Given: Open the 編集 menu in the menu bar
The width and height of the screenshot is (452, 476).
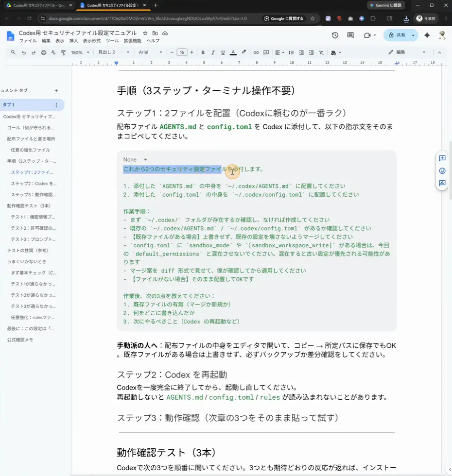Looking at the screenshot, I should click(x=46, y=41).
